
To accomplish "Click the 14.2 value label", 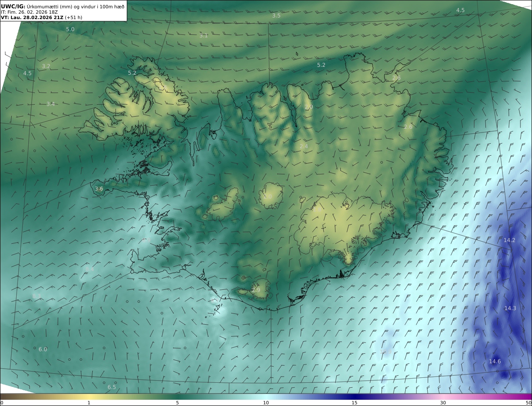I will pyautogui.click(x=510, y=240).
